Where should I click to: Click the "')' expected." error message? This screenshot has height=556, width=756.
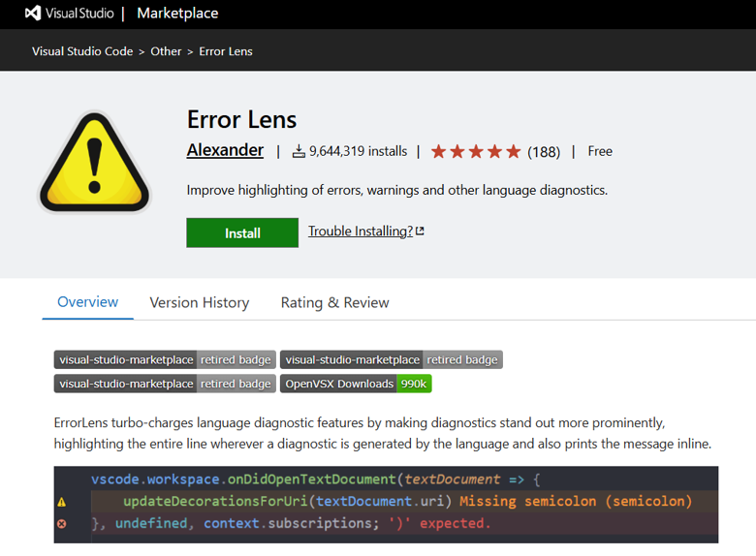[440, 523]
